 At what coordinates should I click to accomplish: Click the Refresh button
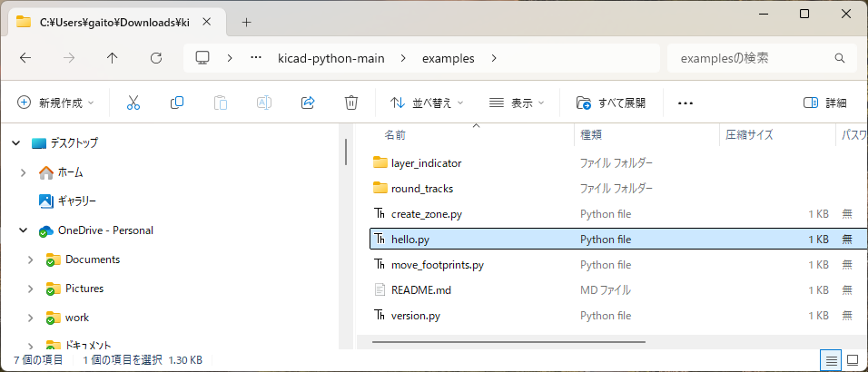155,58
